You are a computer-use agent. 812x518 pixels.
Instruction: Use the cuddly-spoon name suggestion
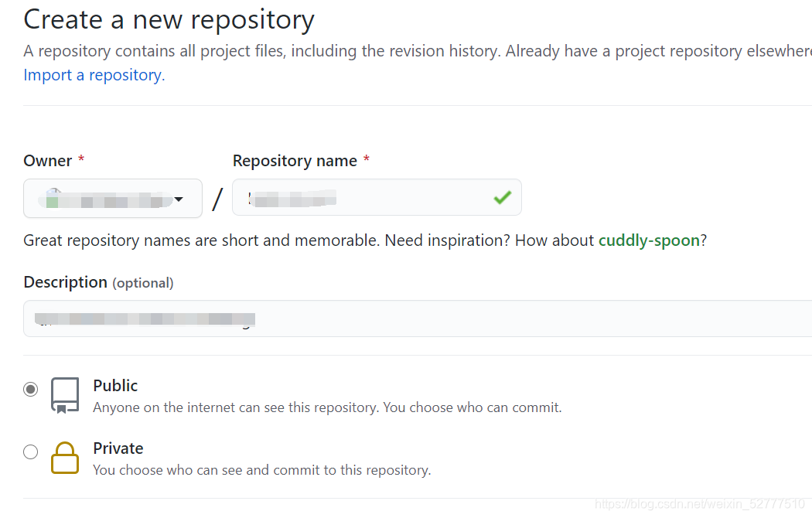[649, 240]
